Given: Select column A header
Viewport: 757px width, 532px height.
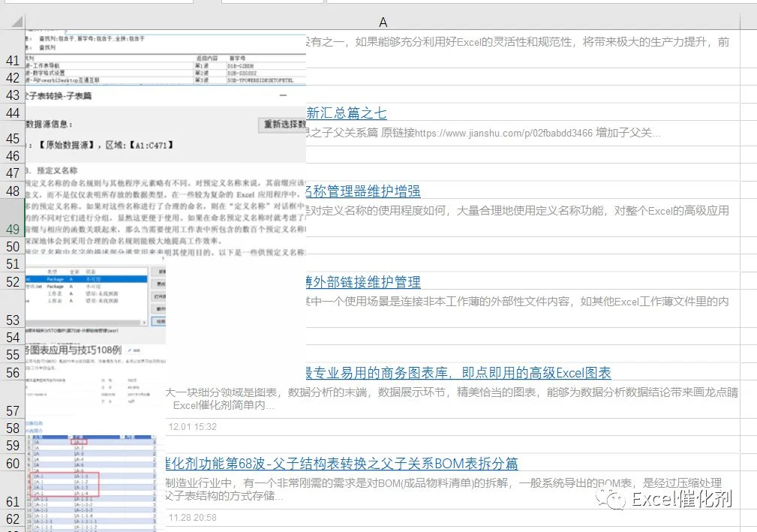Looking at the screenshot, I should (383, 23).
